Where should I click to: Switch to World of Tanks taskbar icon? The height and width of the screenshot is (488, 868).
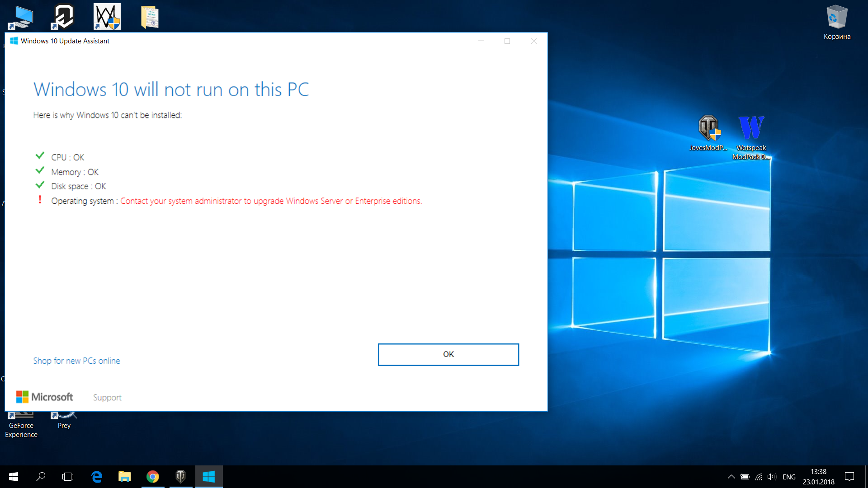pyautogui.click(x=181, y=477)
